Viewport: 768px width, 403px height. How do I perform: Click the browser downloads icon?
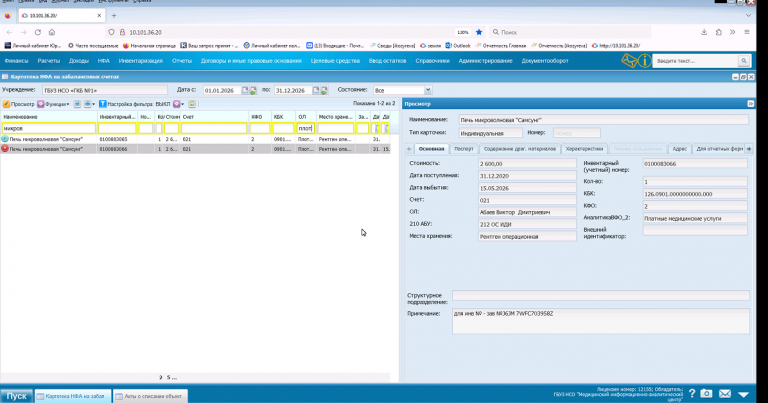tap(704, 32)
